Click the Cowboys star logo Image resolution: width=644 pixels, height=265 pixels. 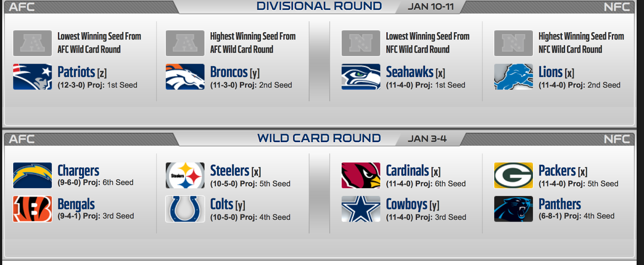(x=361, y=209)
